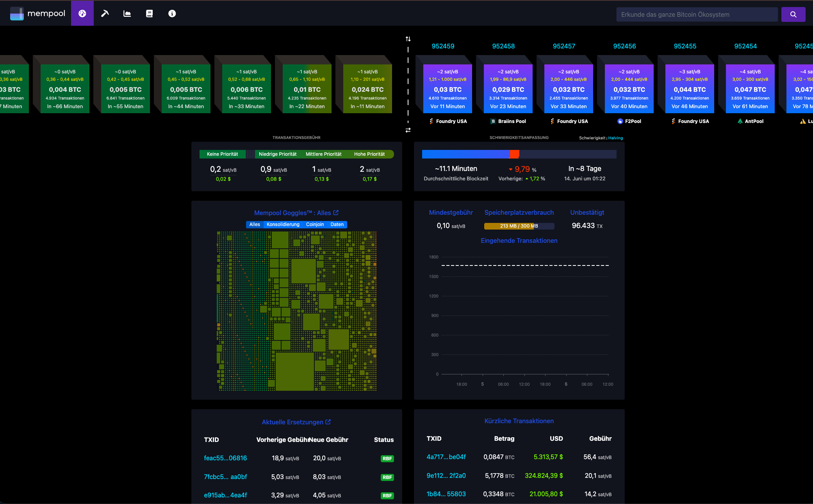Click the Mittlere Priorität fee label

click(323, 154)
